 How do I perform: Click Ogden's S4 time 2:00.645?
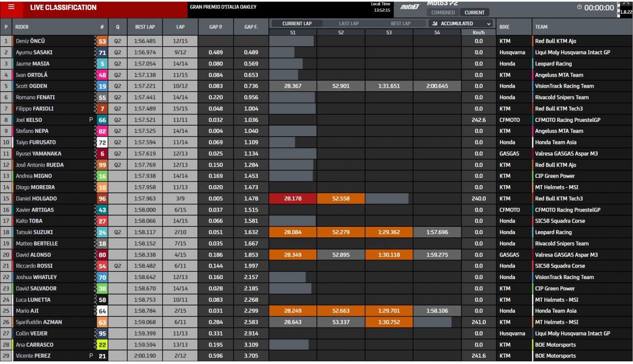click(437, 86)
